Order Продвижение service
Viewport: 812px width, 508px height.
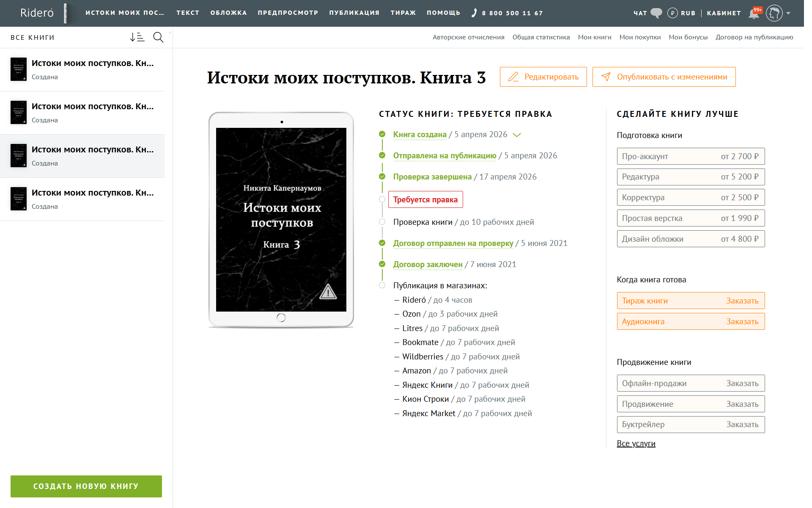click(x=691, y=404)
